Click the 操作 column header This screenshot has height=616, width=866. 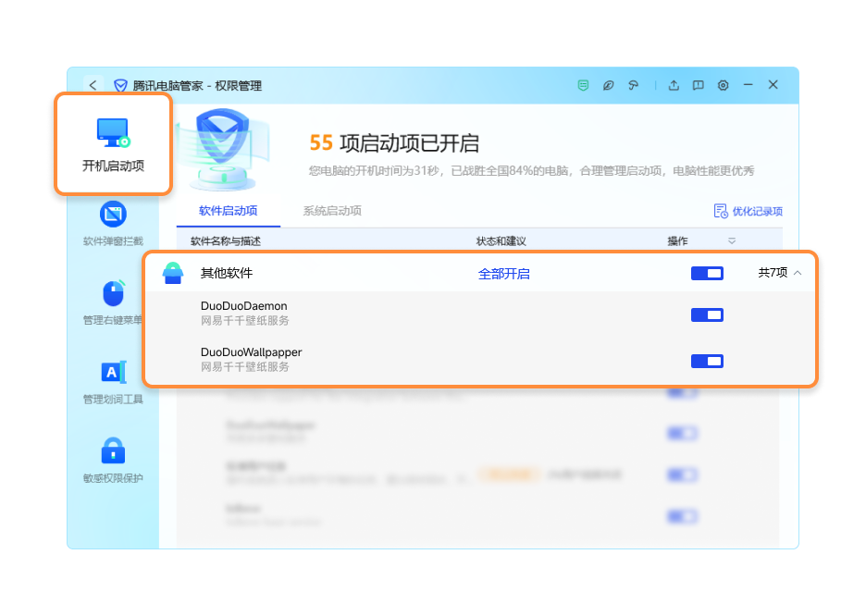click(677, 241)
